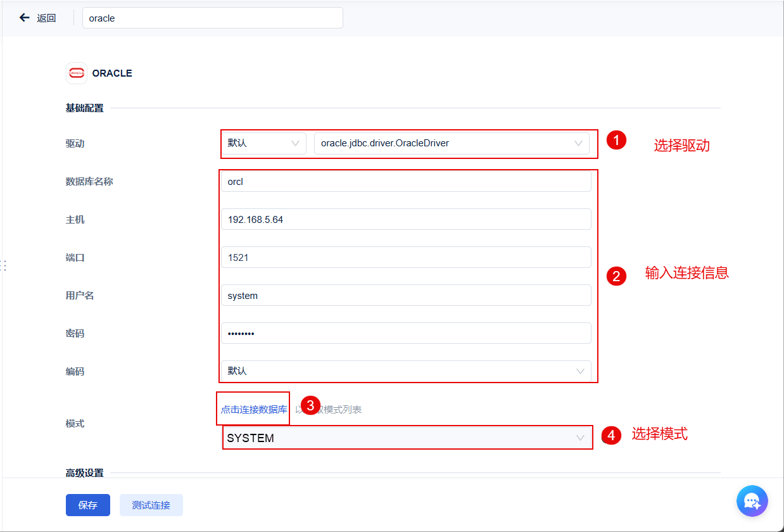Click the back arrow icon

tap(25, 18)
